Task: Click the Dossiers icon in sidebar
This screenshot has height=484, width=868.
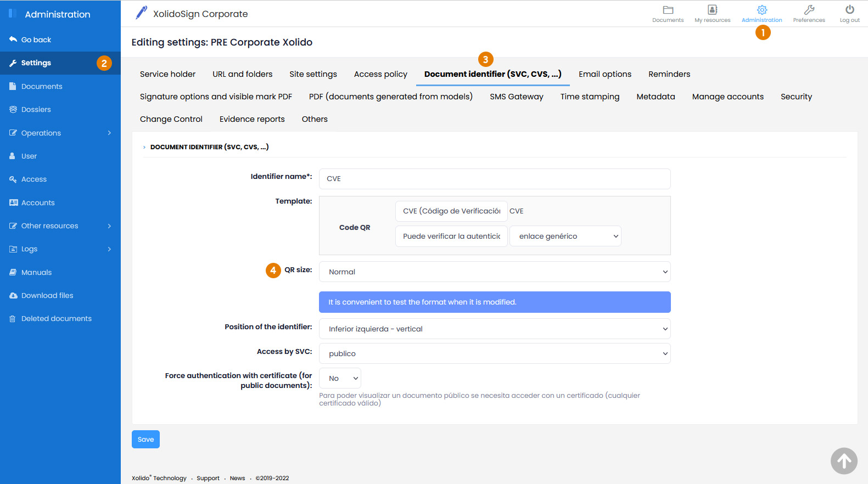Action: 13,110
